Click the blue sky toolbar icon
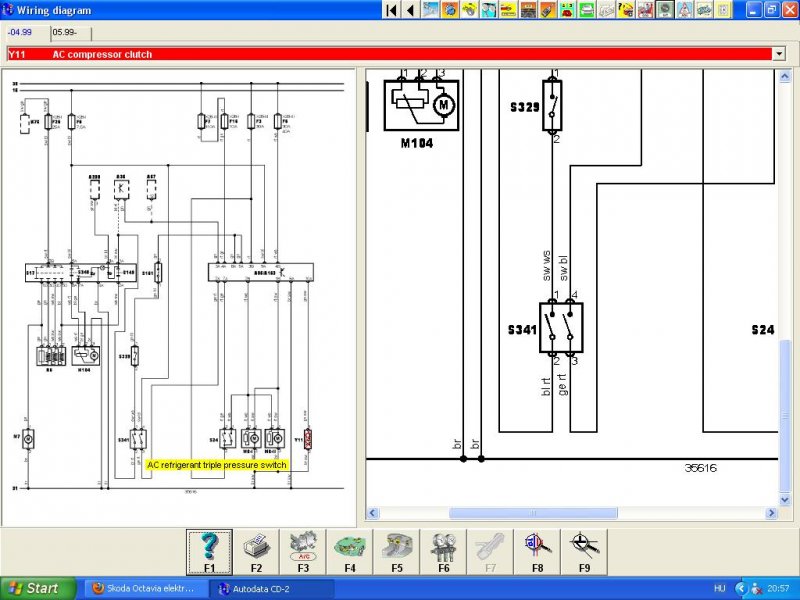 coord(430,10)
